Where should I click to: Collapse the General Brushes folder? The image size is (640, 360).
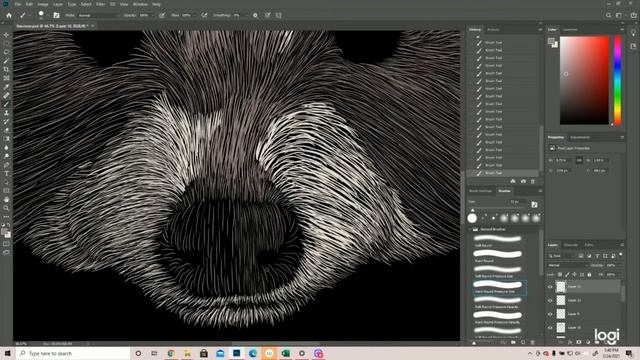click(x=471, y=229)
